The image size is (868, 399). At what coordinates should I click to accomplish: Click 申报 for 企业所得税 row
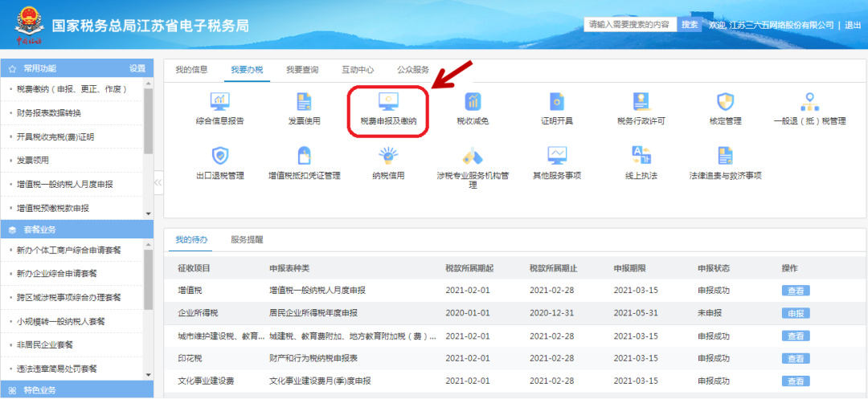tap(796, 313)
